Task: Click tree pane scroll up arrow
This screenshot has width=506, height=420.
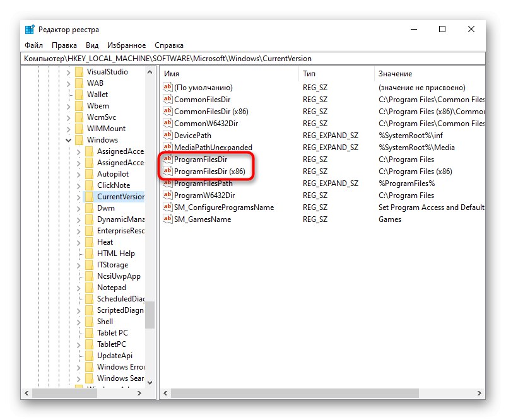Action: (150, 72)
